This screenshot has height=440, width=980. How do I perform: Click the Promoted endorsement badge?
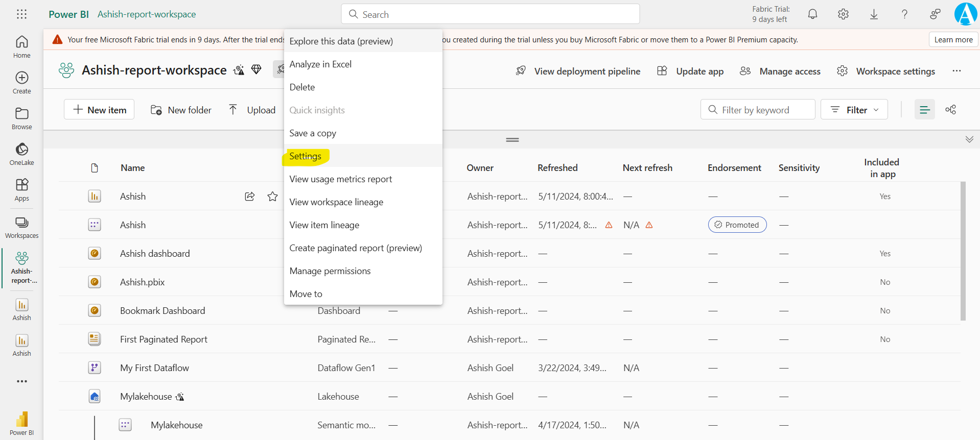737,225
